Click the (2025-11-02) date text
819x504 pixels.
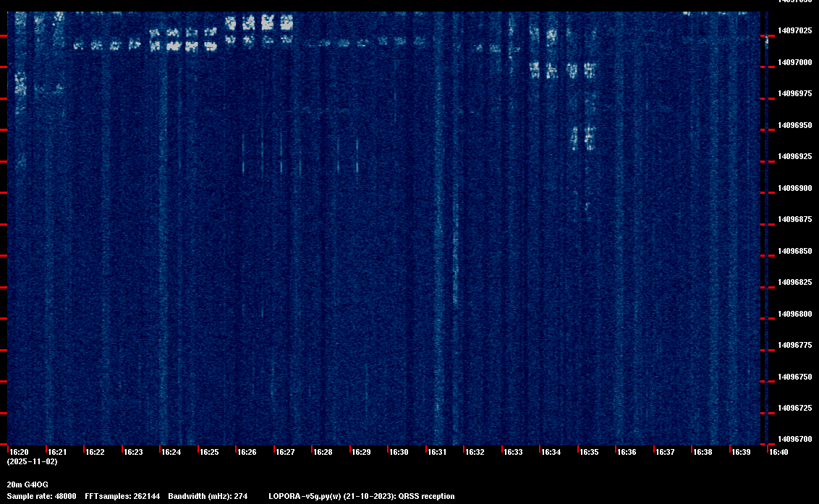point(33,461)
